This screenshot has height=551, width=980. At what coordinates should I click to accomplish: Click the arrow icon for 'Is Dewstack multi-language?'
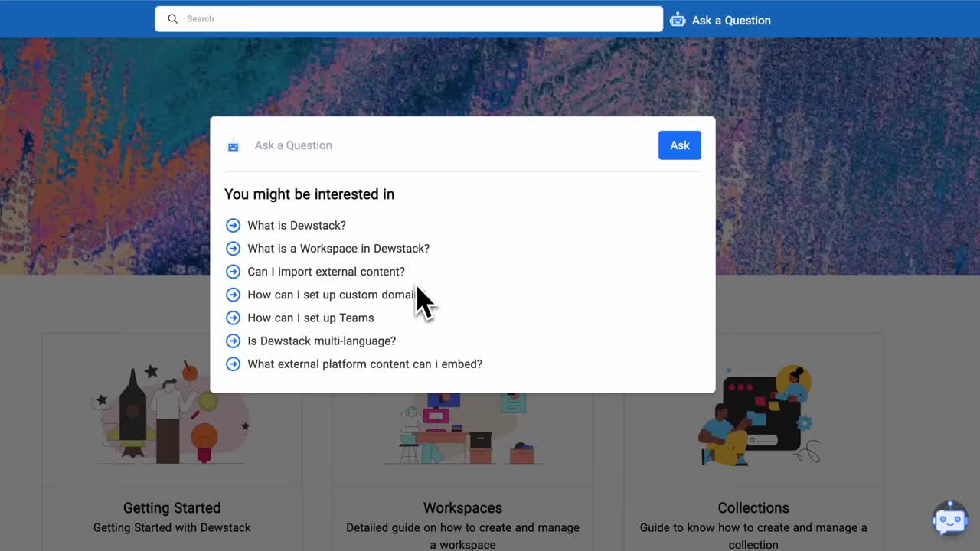point(233,341)
